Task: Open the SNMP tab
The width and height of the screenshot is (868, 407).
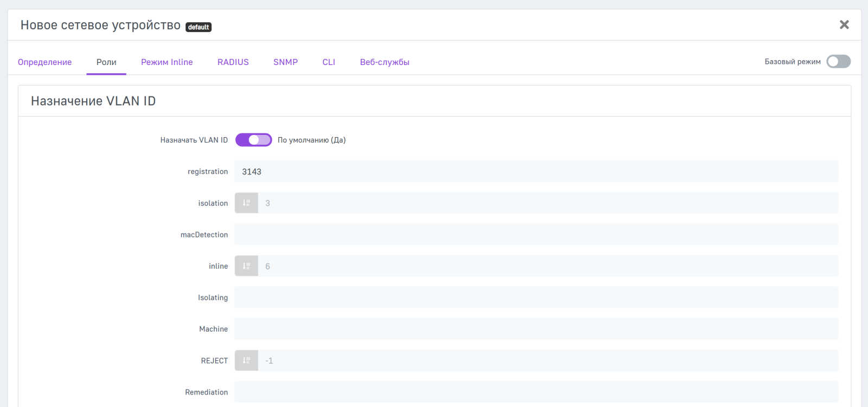Action: (285, 62)
